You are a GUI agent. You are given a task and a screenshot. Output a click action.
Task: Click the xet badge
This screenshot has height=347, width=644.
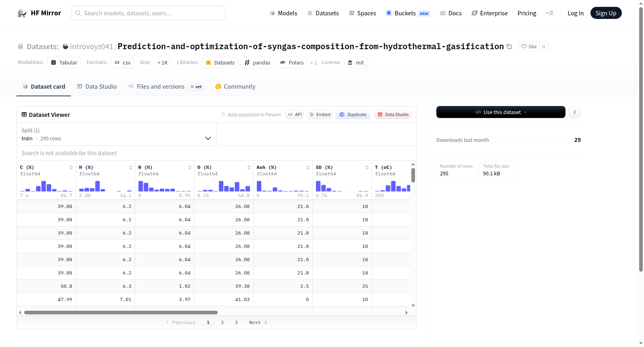[196, 87]
